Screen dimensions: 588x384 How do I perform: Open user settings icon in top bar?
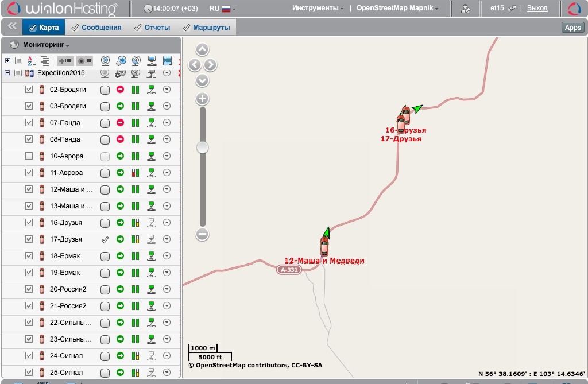tap(465, 9)
